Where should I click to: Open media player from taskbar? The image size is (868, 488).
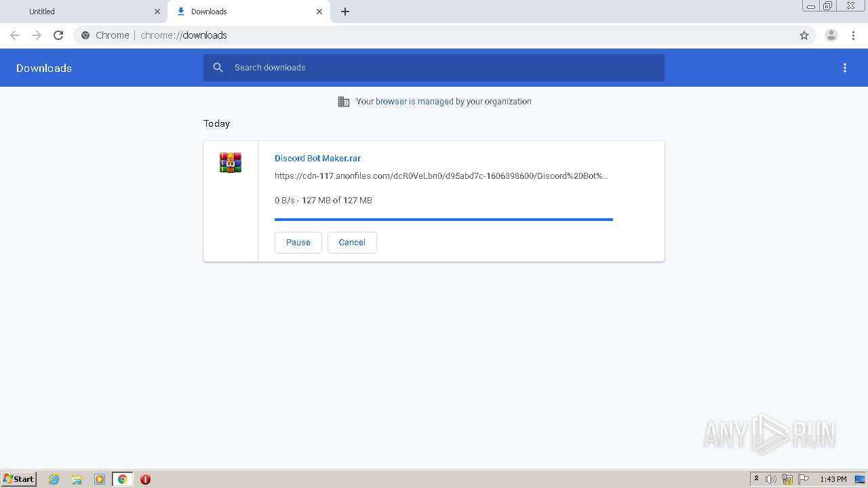[100, 479]
